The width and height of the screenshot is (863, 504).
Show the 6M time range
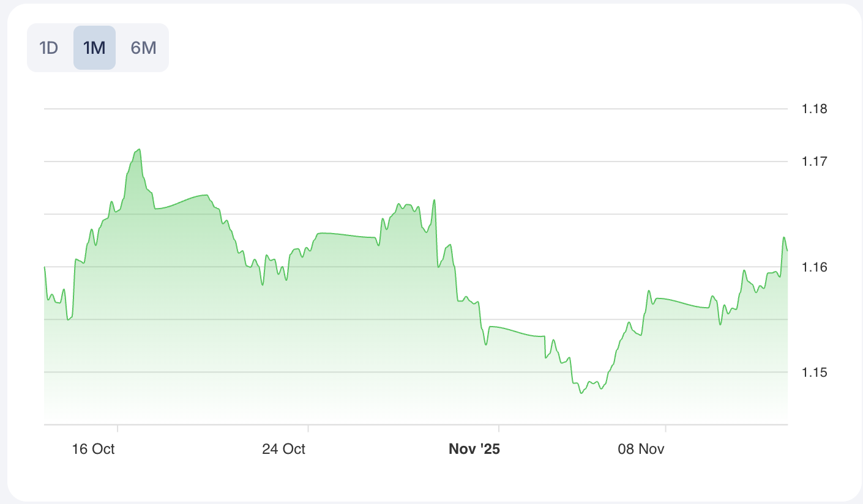(143, 48)
